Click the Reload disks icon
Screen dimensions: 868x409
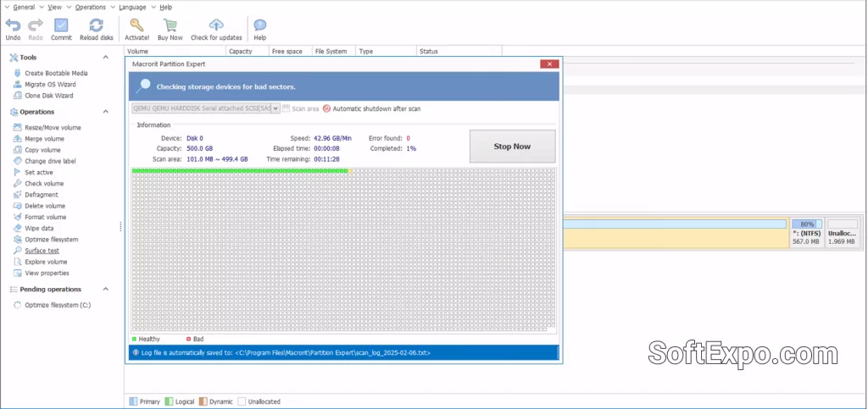pos(97,25)
